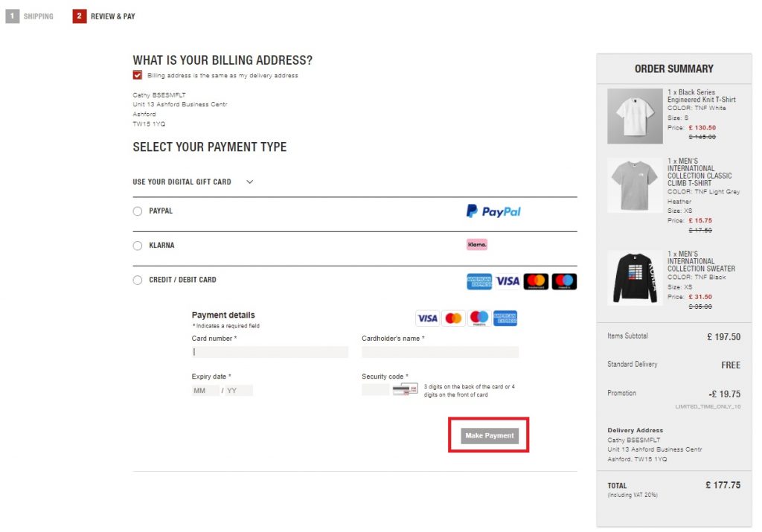Screen dimensions: 762x532
Task: Click the security code card hint icon
Action: click(406, 390)
